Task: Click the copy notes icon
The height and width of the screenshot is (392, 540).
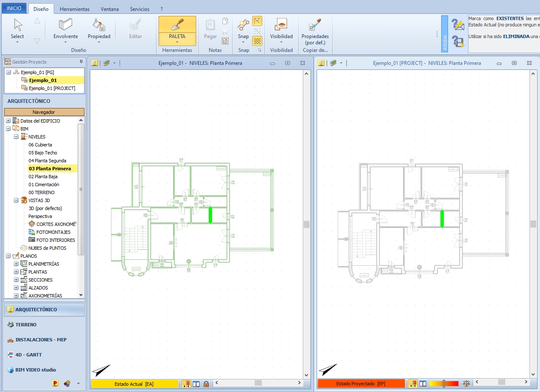Action: (225, 21)
